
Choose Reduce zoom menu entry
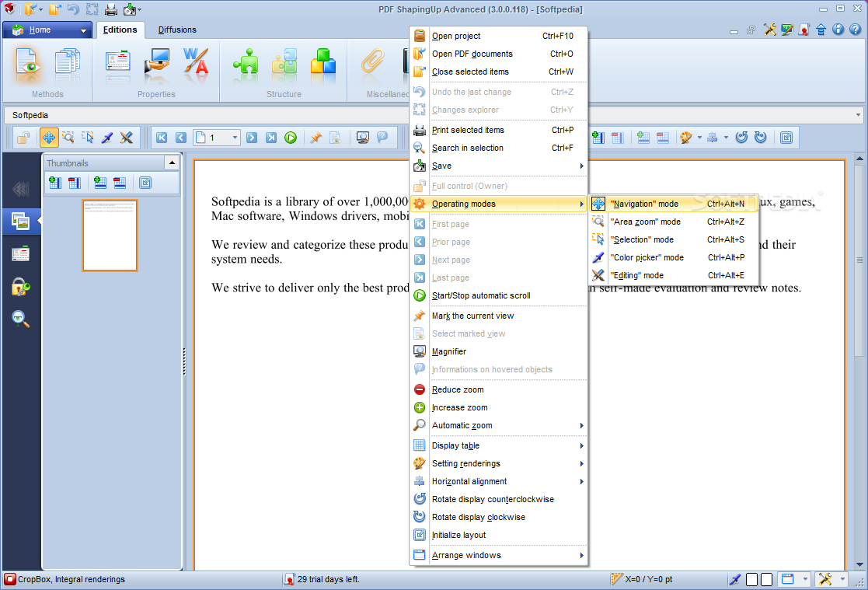498,390
